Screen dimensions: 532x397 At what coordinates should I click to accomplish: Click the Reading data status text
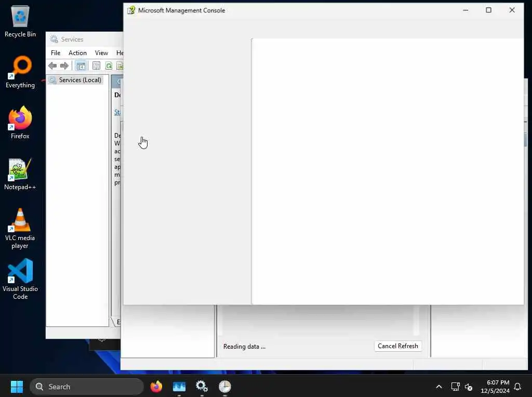244,347
